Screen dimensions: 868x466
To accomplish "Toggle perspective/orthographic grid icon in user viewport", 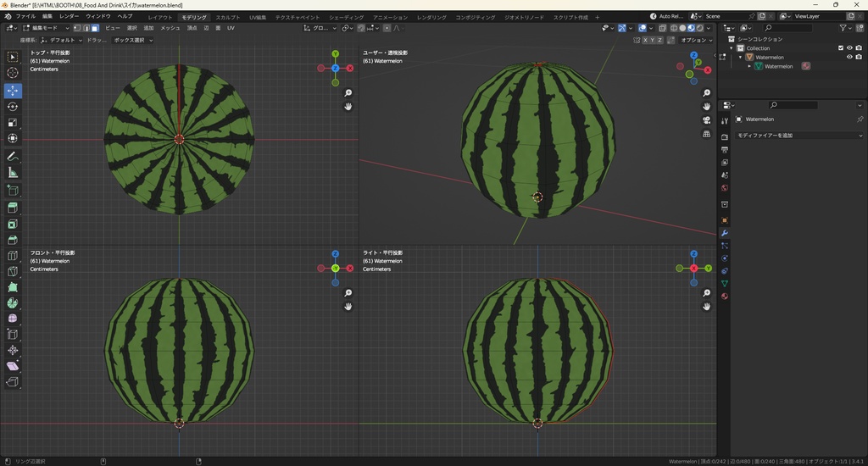I will (706, 134).
